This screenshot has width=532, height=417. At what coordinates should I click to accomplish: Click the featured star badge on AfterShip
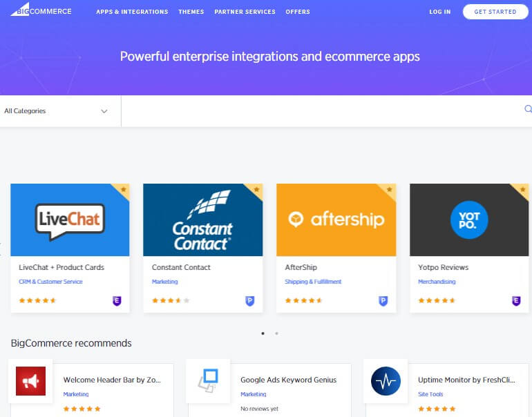point(390,189)
